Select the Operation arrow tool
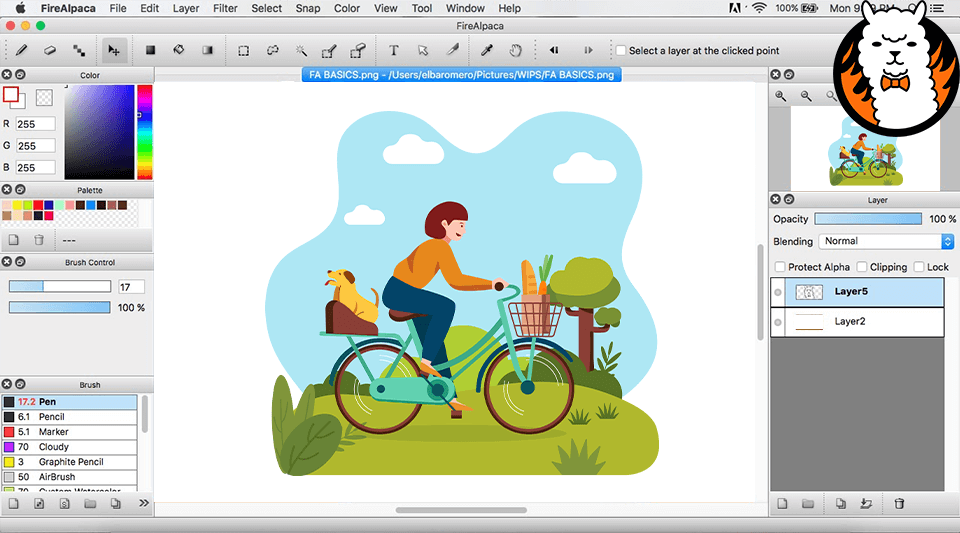 [x=422, y=50]
